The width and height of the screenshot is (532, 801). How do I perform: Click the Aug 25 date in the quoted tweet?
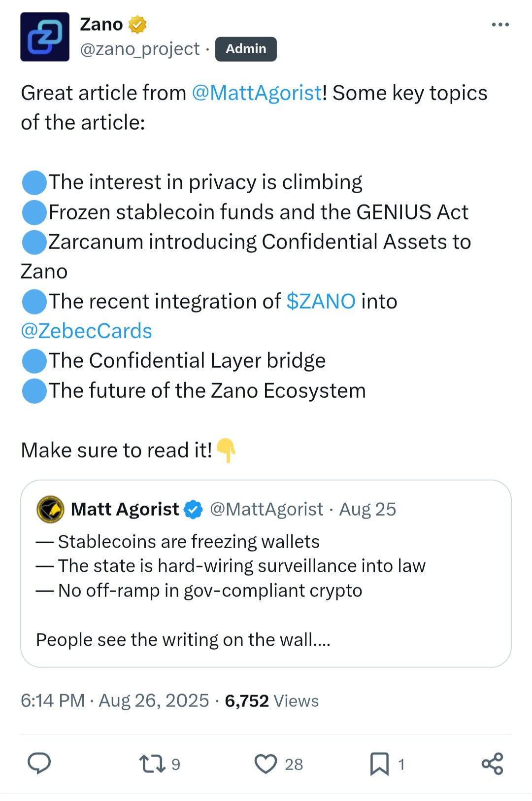(367, 509)
